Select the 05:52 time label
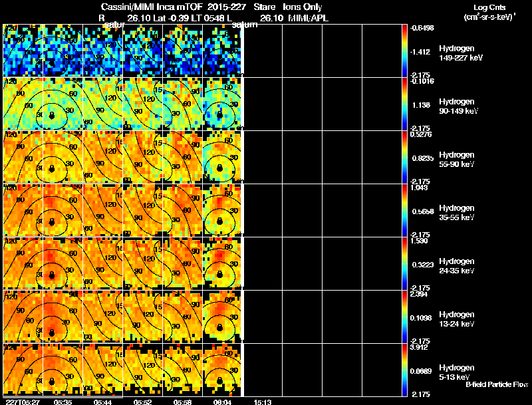This screenshot has height=405, width=532. click(143, 402)
